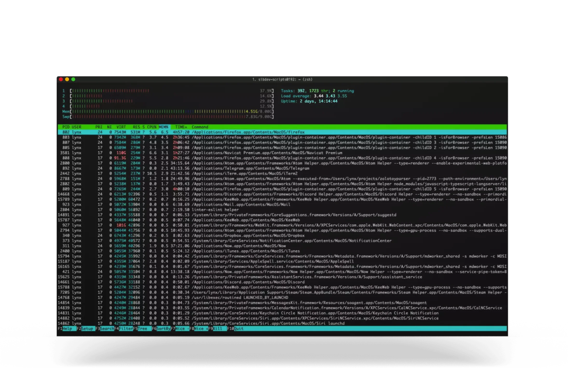Sort by the VIRT column header
Viewport: 568px width, 392px height.
[121, 127]
